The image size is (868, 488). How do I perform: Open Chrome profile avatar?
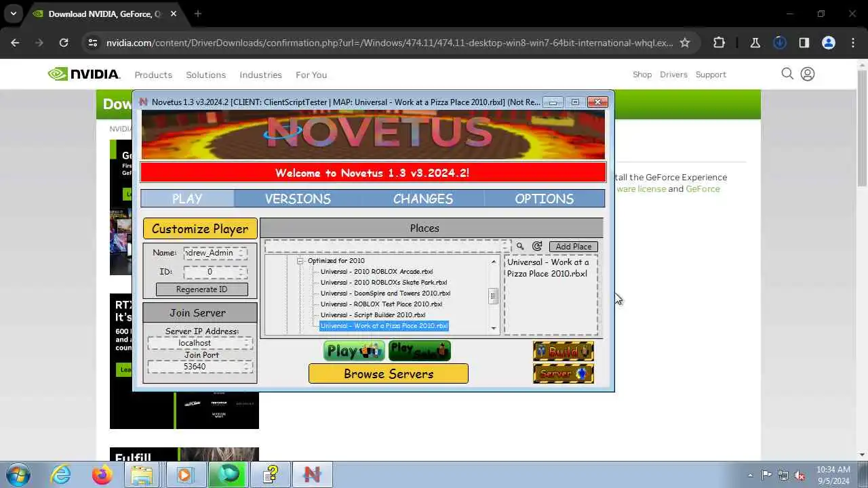point(829,43)
